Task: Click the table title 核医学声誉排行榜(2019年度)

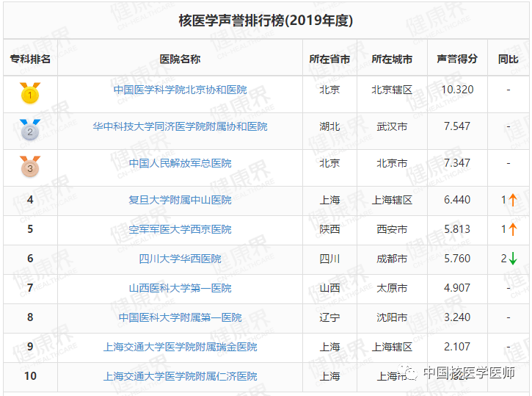Action: [266, 21]
